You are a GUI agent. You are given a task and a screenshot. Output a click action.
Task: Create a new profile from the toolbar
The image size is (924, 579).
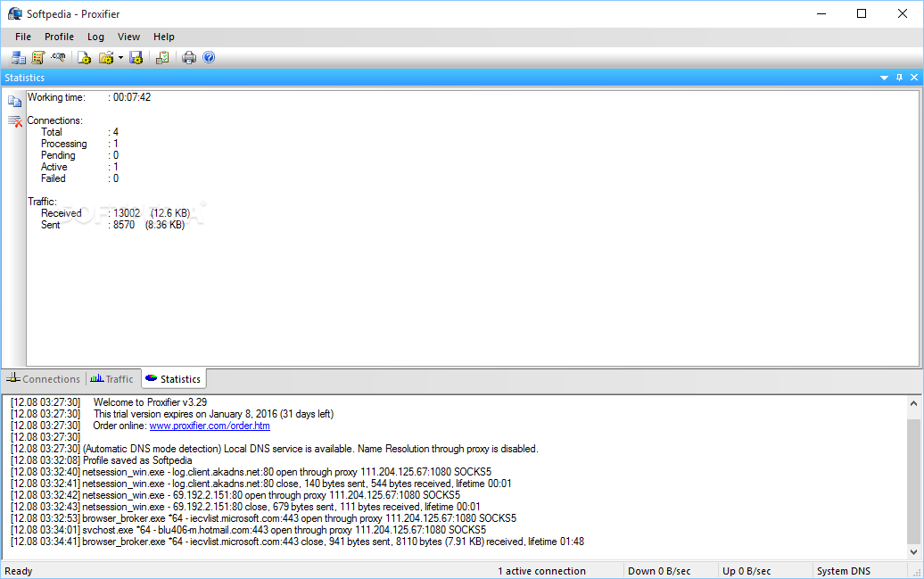[84, 57]
